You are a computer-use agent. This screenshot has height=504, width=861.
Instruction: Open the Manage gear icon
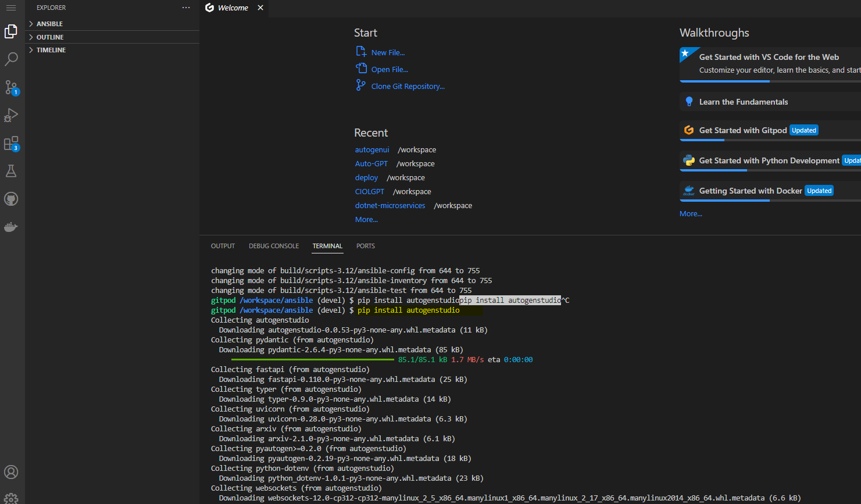(11, 499)
